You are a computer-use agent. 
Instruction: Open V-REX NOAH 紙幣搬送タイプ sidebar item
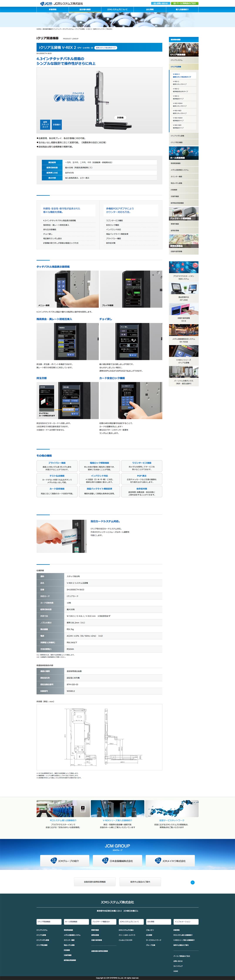tap(184, 119)
